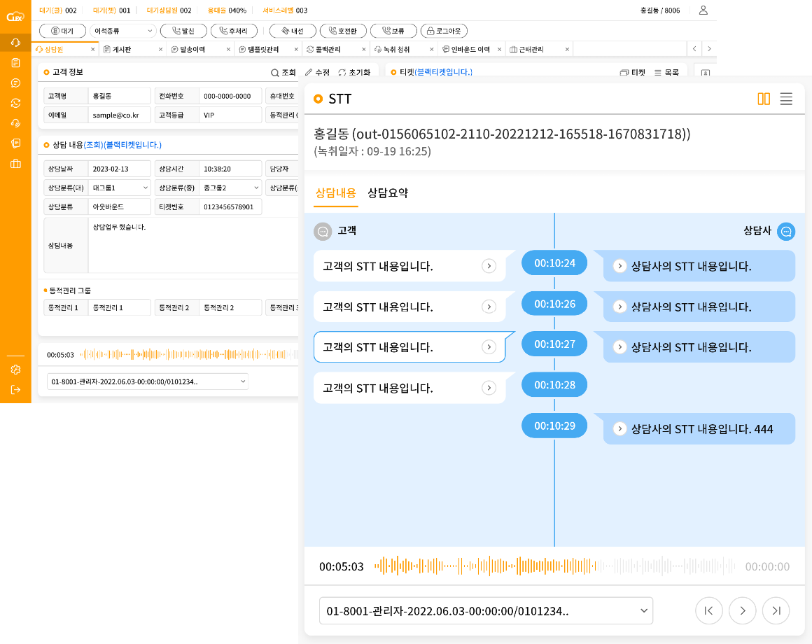
Task: Open the 이석종류 dropdown
Action: (x=122, y=30)
